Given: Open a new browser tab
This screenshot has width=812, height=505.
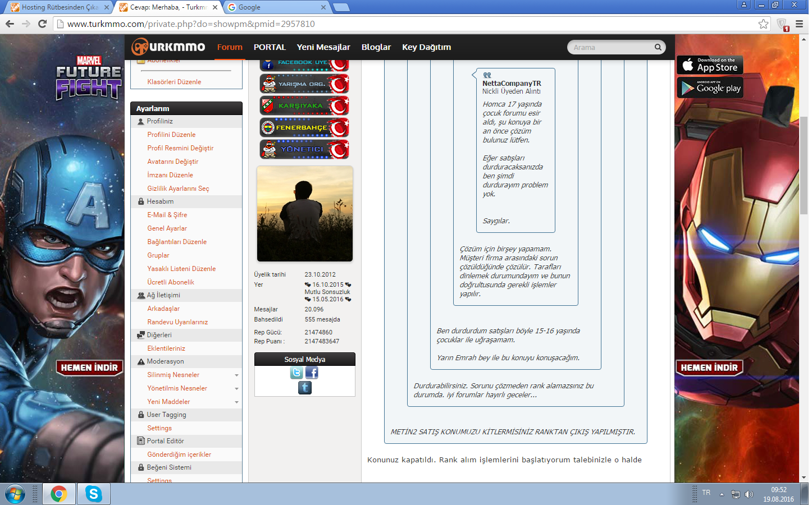Looking at the screenshot, I should [341, 7].
